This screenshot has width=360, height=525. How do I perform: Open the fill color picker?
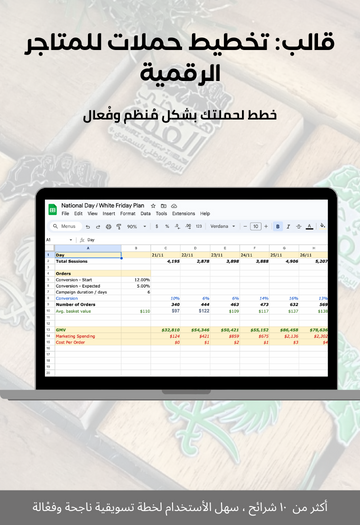pos(323,227)
